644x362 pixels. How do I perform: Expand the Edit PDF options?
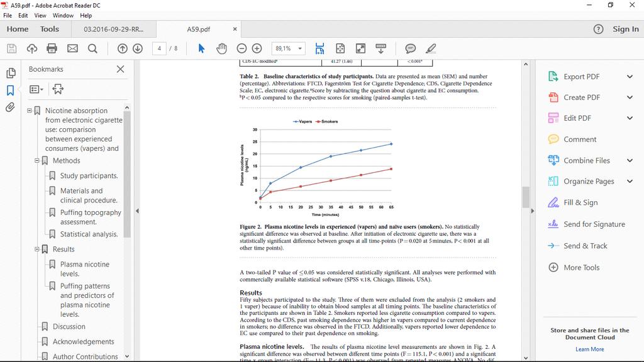point(630,118)
